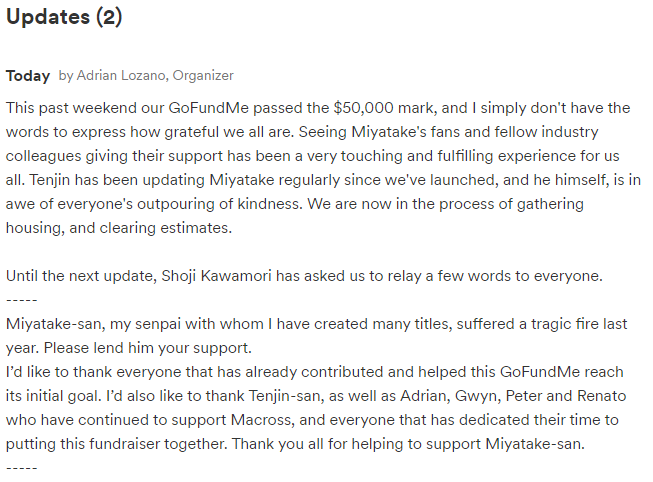This screenshot has height=482, width=653.
Task: Click 'Until the next update' sentence start
Action: click(81, 276)
